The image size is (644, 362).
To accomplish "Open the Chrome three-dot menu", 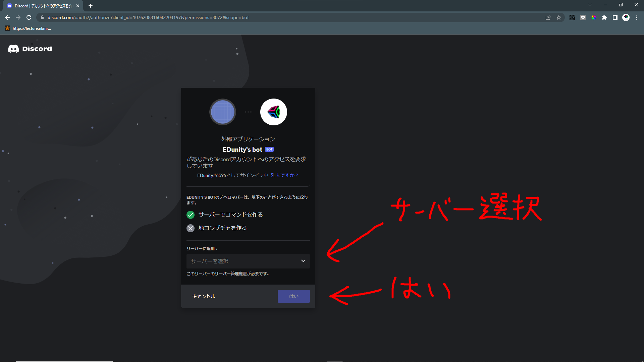I will 637,17.
